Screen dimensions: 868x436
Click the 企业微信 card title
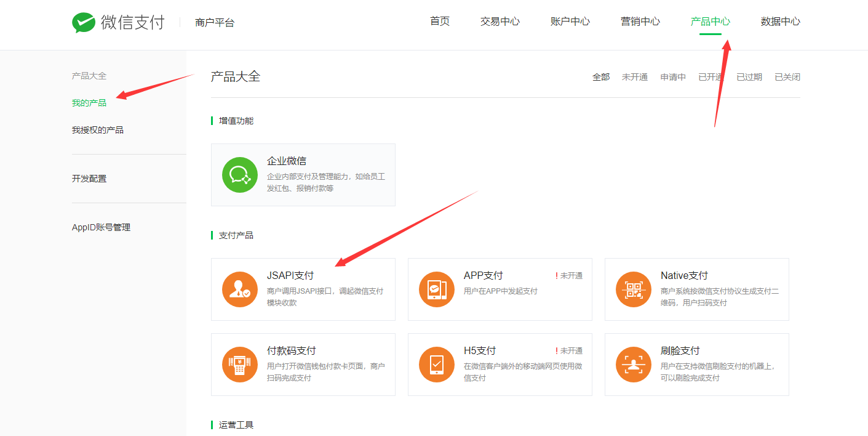[287, 161]
